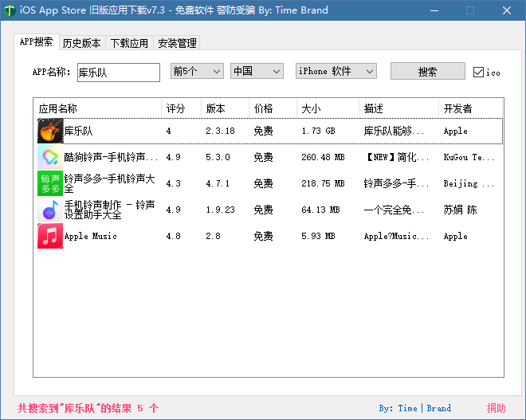
Task: Focus the APP名称 input field
Action: pos(119,73)
